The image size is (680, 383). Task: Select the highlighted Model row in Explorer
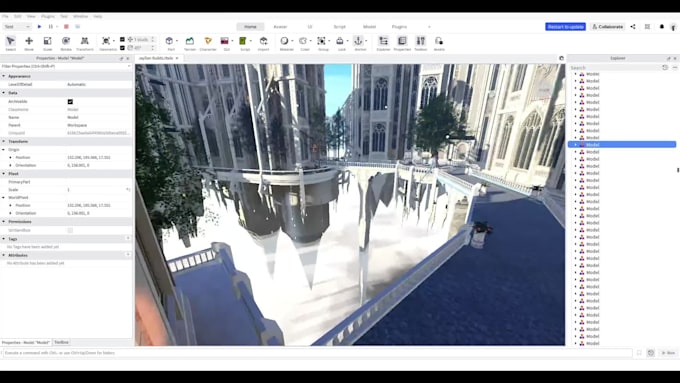(x=622, y=144)
